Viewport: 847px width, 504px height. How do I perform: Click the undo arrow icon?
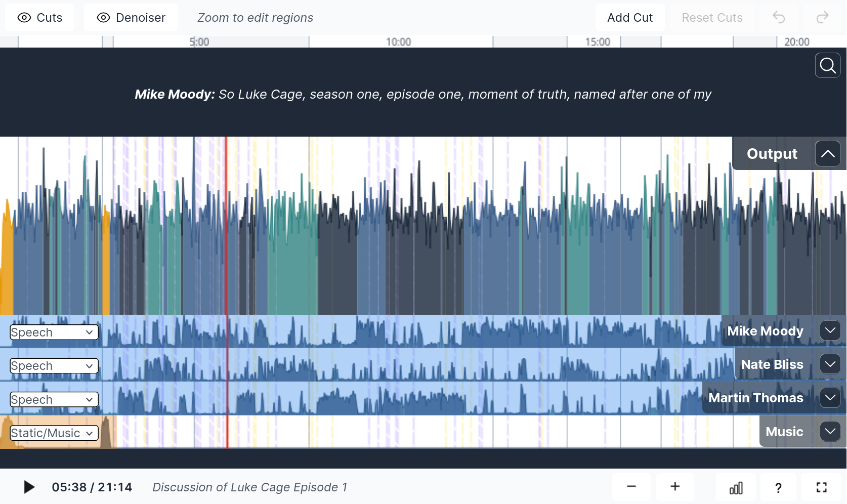pyautogui.click(x=779, y=18)
